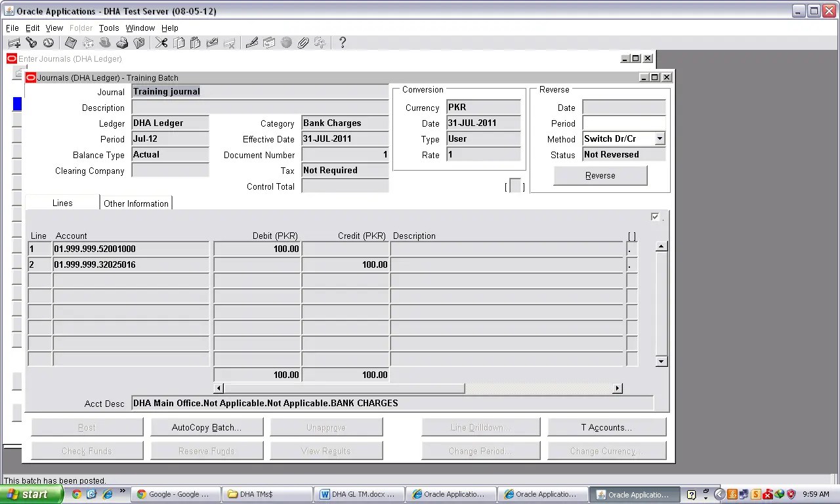Click the greyed Next Step toolbar icon
The image size is (840, 504).
[87, 43]
